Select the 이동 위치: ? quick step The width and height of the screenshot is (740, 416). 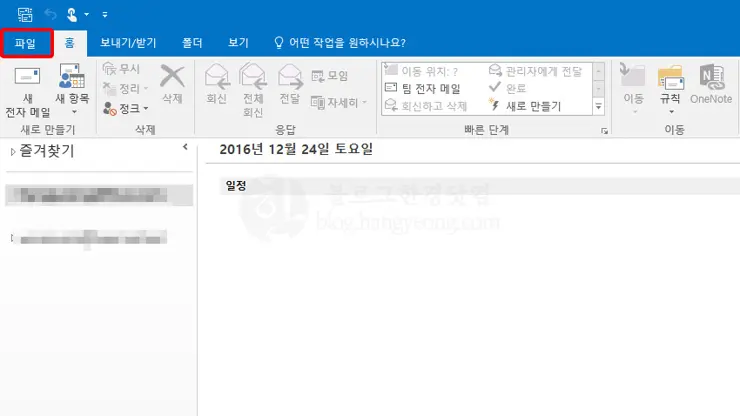(421, 71)
